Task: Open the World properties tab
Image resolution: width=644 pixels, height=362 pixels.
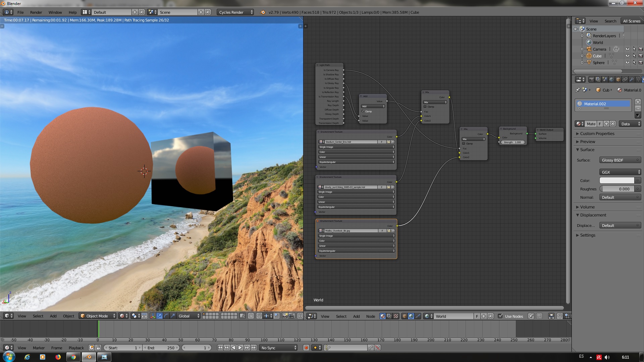Action: (611, 79)
